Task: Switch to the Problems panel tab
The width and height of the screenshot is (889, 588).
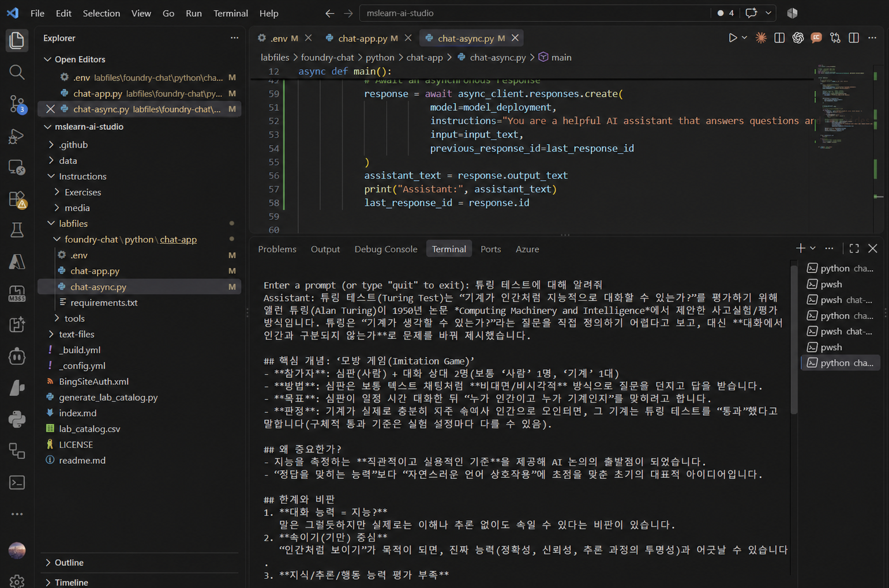Action: pyautogui.click(x=277, y=249)
